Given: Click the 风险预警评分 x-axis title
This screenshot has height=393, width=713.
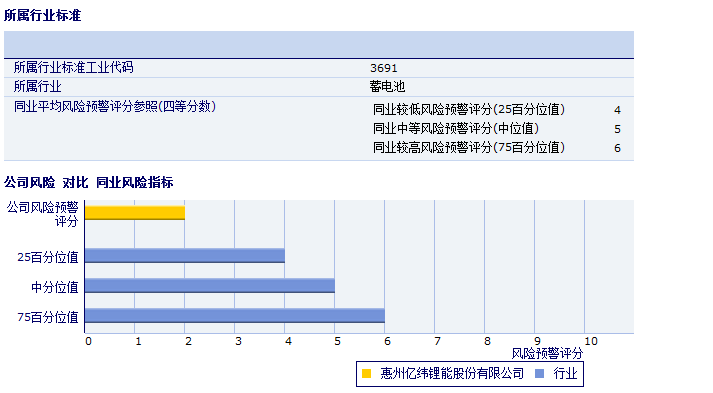Looking at the screenshot, I should [x=547, y=353].
